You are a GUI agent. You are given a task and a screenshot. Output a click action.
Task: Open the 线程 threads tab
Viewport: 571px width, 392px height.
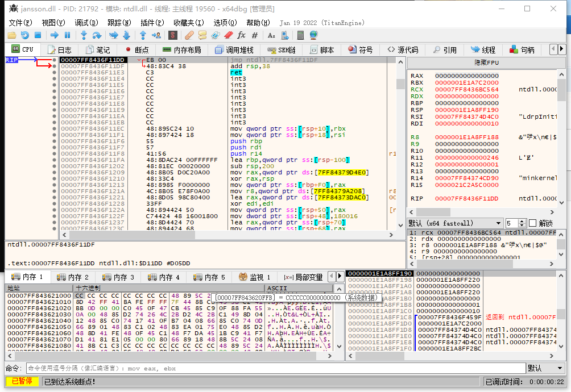pos(483,50)
